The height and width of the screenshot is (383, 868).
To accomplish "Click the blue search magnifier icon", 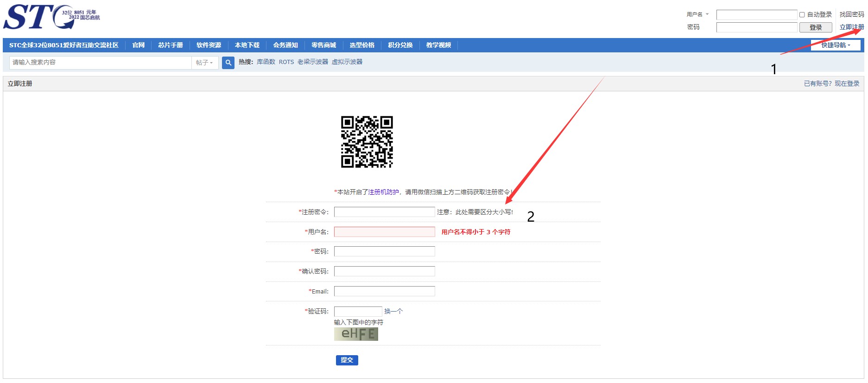I will point(228,63).
